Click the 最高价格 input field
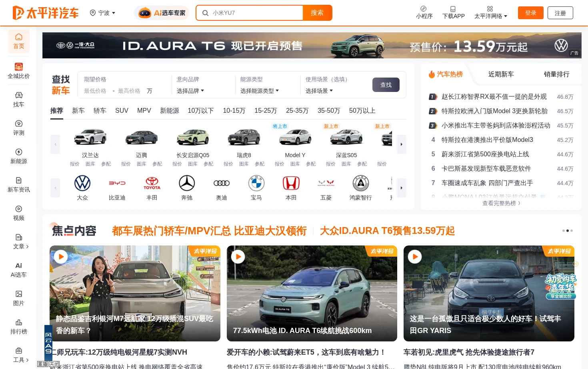This screenshot has height=369, width=588. coord(129,91)
